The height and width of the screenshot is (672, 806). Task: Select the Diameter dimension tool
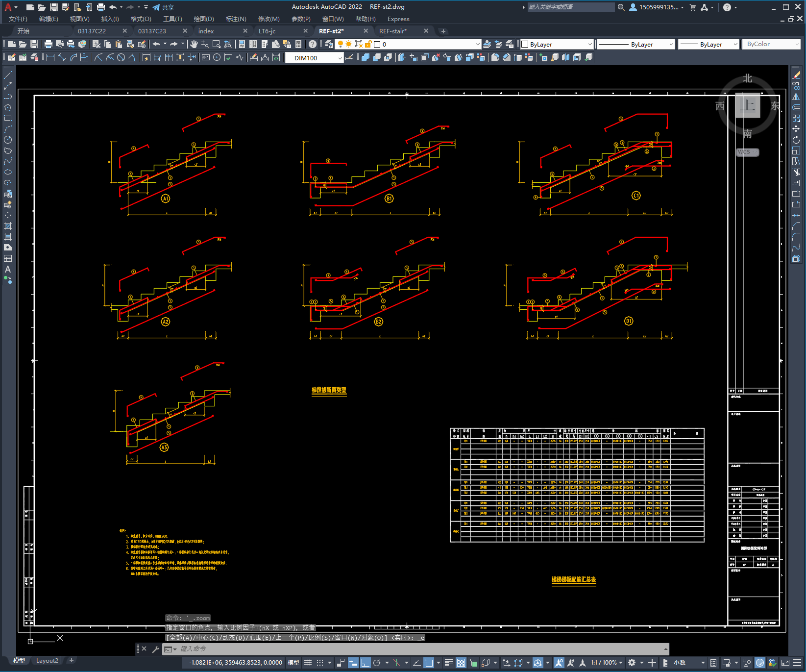pyautogui.click(x=121, y=57)
